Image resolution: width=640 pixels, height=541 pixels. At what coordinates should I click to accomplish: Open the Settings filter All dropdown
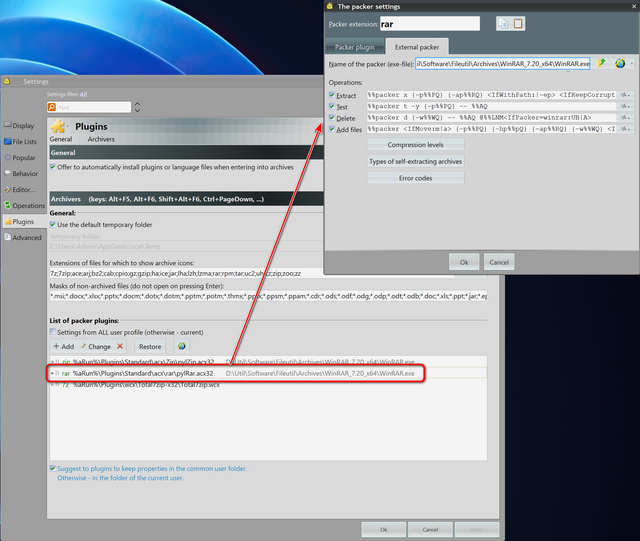84,94
